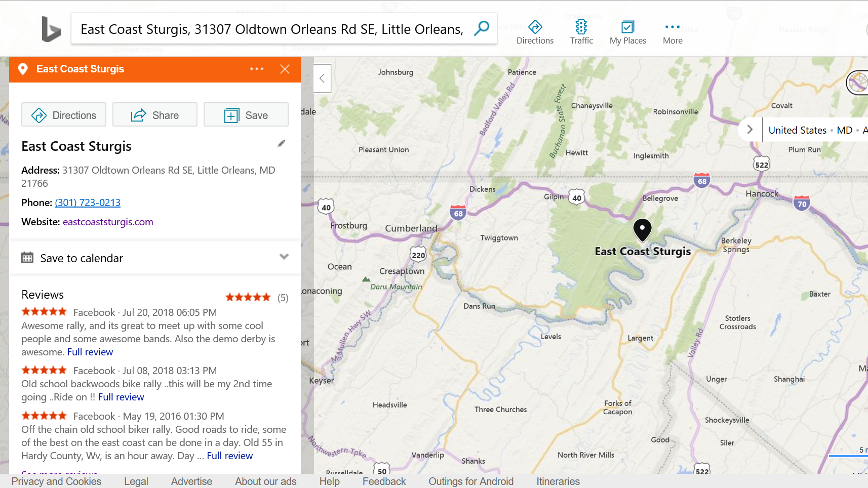The image size is (868, 488).
Task: Select United States in location breadcrumb
Action: (x=797, y=130)
